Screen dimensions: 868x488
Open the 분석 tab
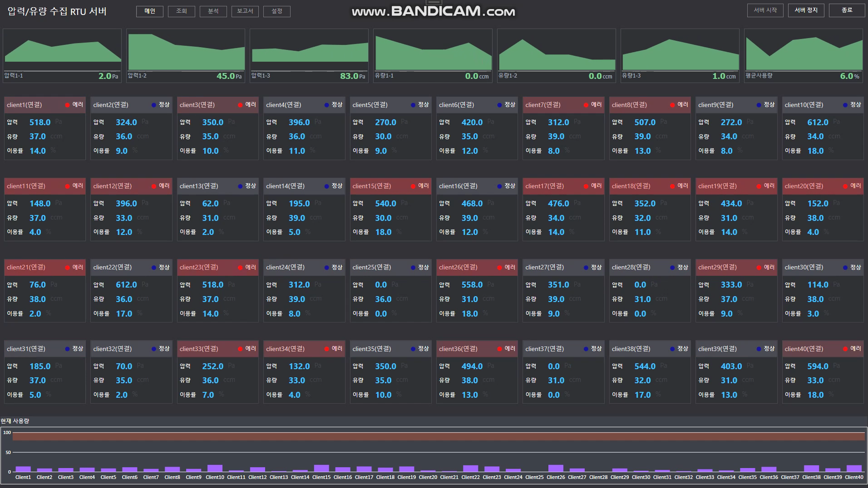pyautogui.click(x=213, y=11)
